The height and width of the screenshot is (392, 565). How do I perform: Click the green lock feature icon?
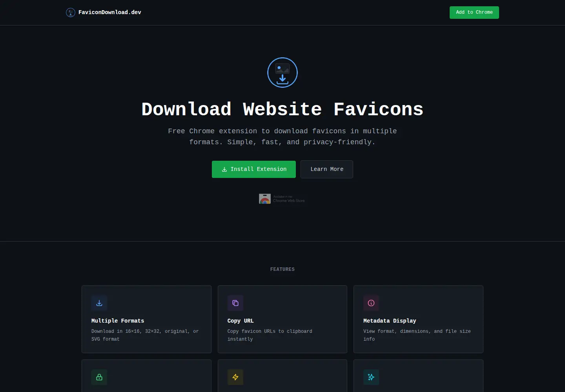coord(99,377)
